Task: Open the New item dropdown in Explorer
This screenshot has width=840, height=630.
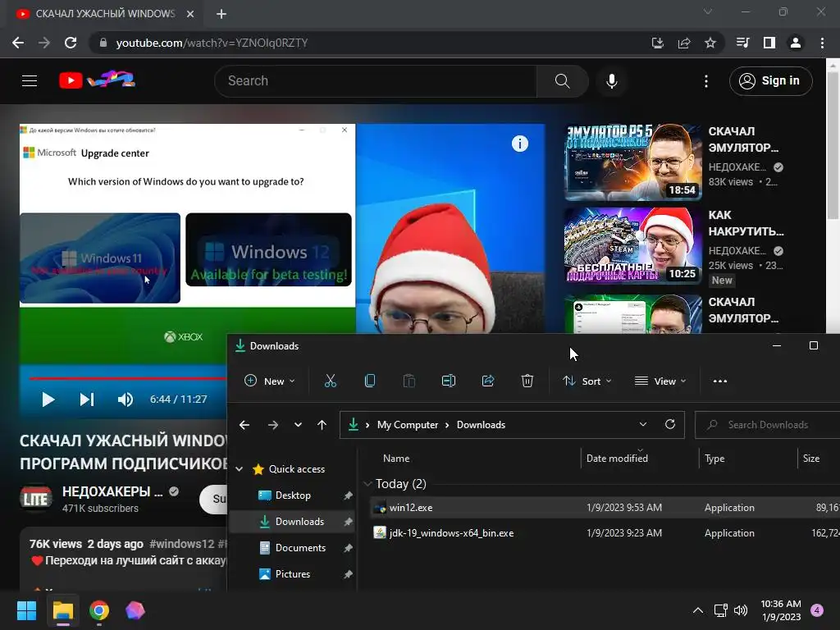Action: coord(269,381)
